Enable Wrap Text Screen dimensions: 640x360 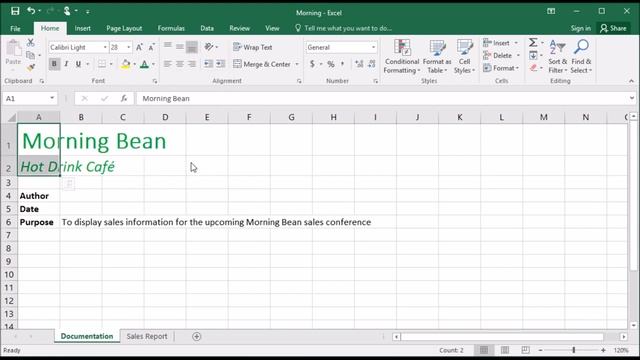coord(253,47)
